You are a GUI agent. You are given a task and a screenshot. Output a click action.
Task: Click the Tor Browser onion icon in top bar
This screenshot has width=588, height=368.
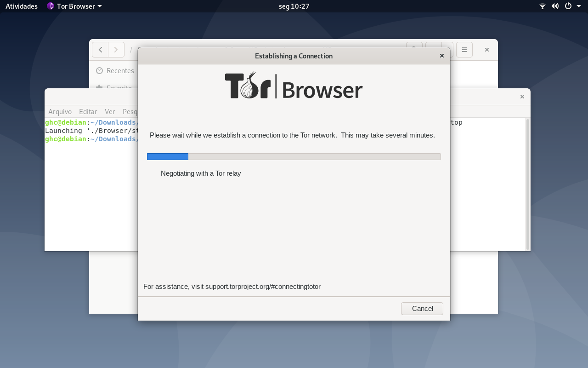tap(51, 6)
